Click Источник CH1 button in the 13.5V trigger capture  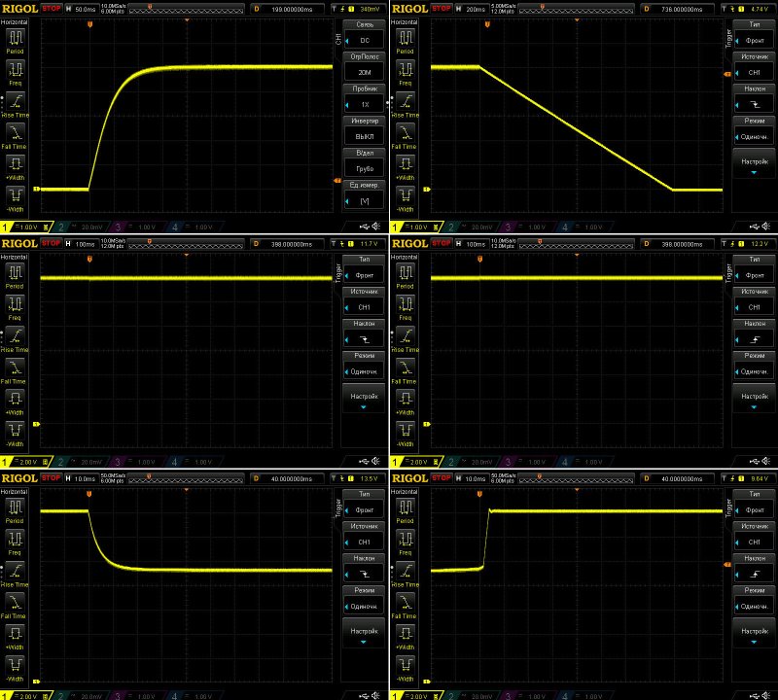coord(365,537)
